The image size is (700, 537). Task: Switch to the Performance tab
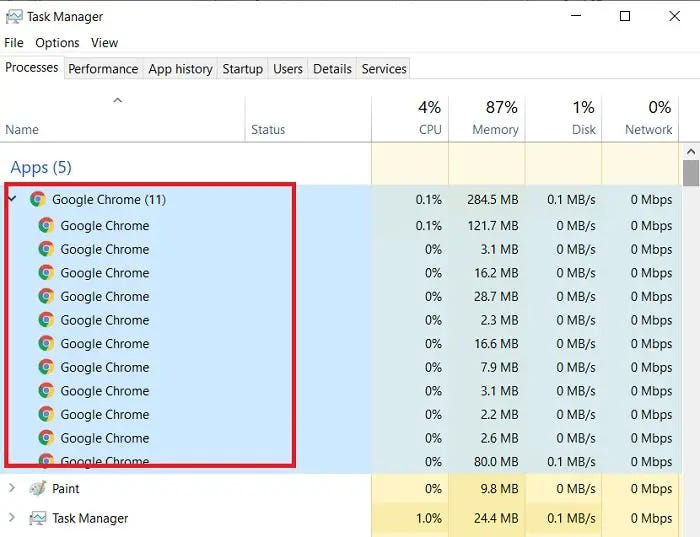(103, 69)
